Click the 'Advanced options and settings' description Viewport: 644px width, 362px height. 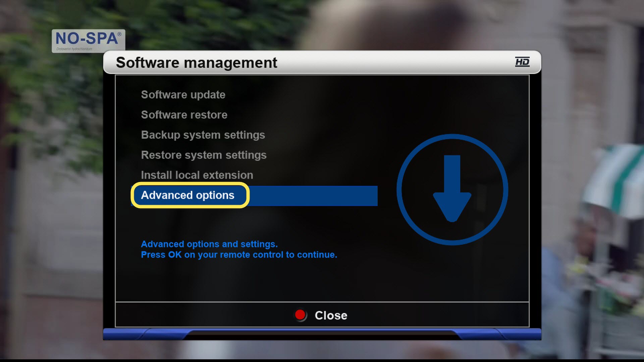click(209, 244)
